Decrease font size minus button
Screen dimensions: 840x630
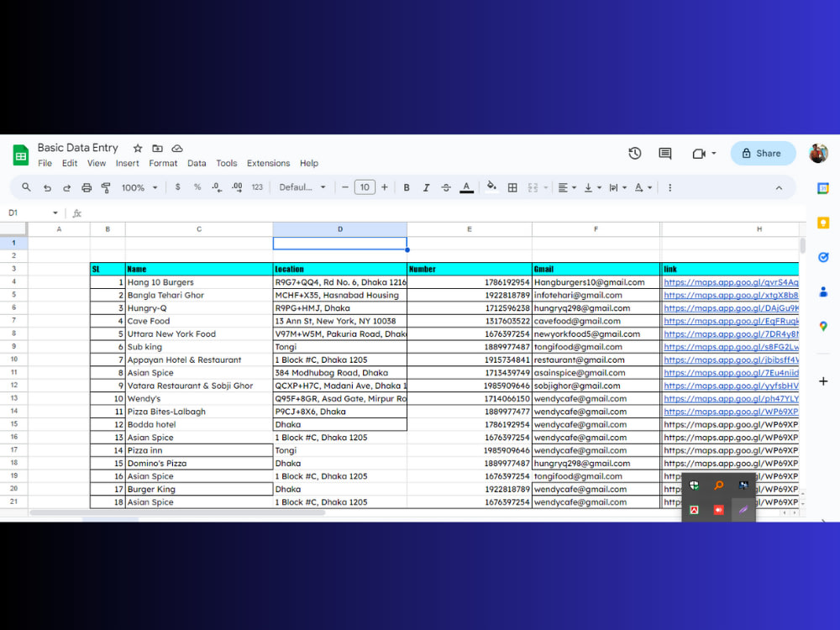(345, 187)
